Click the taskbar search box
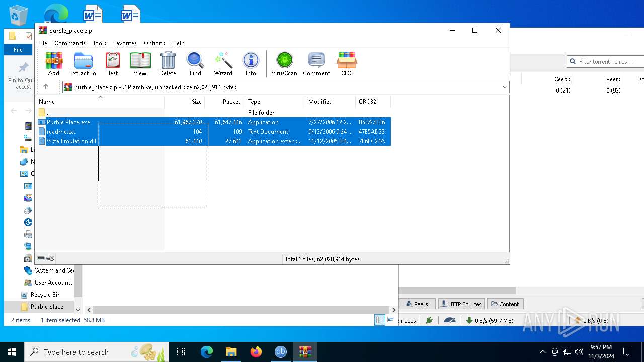Viewport: 644px width, 362px height. [97, 352]
